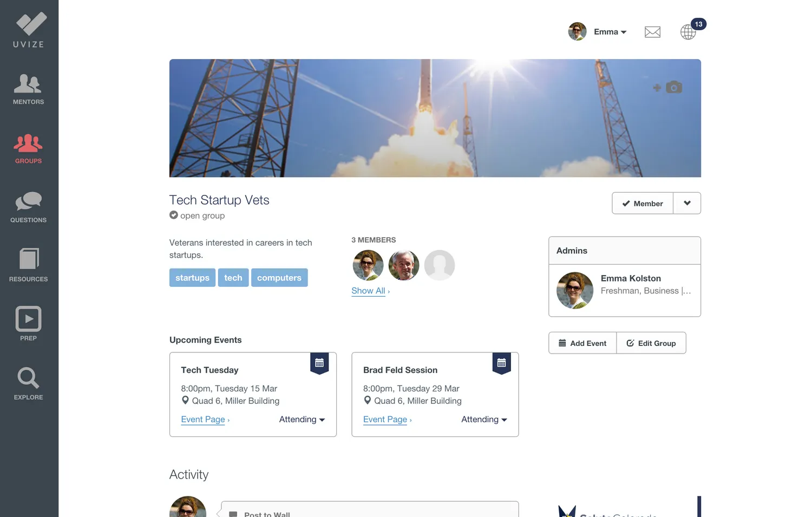Change Attending status for Brad Feld Session

click(x=484, y=420)
